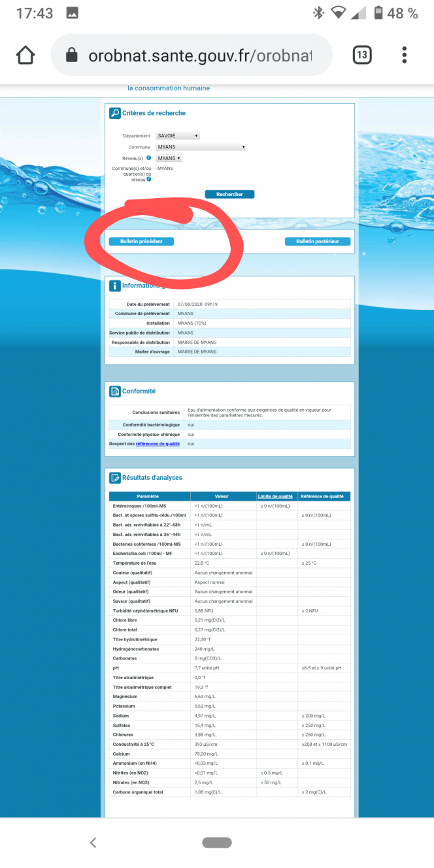Screen dimensions: 434x868
Task: Click the Référence de qualité column header
Action: [323, 496]
